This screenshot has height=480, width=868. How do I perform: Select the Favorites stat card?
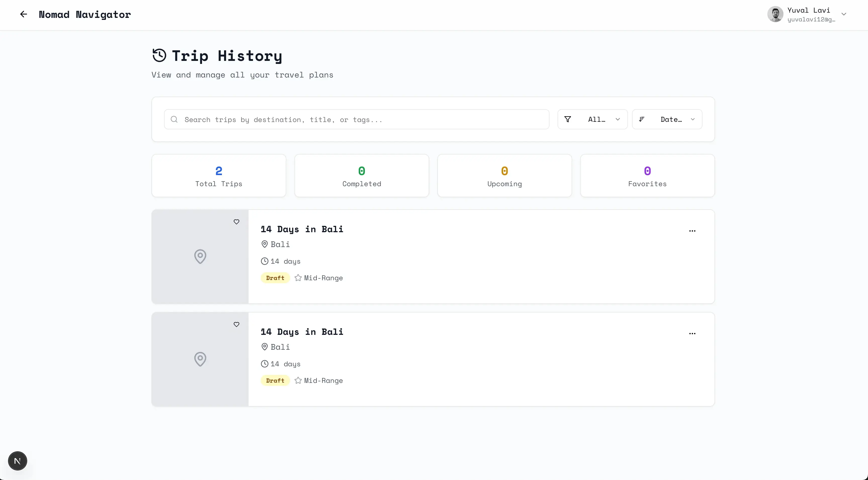[647, 176]
